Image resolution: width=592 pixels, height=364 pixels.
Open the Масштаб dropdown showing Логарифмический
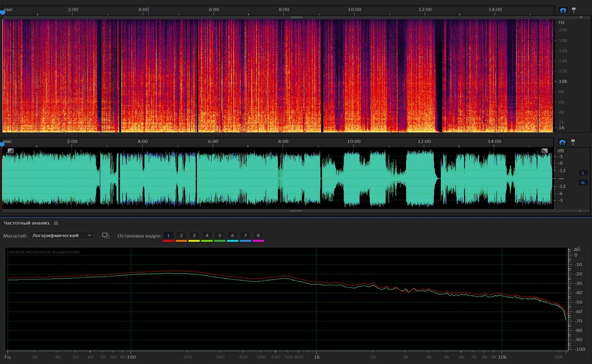coord(61,235)
